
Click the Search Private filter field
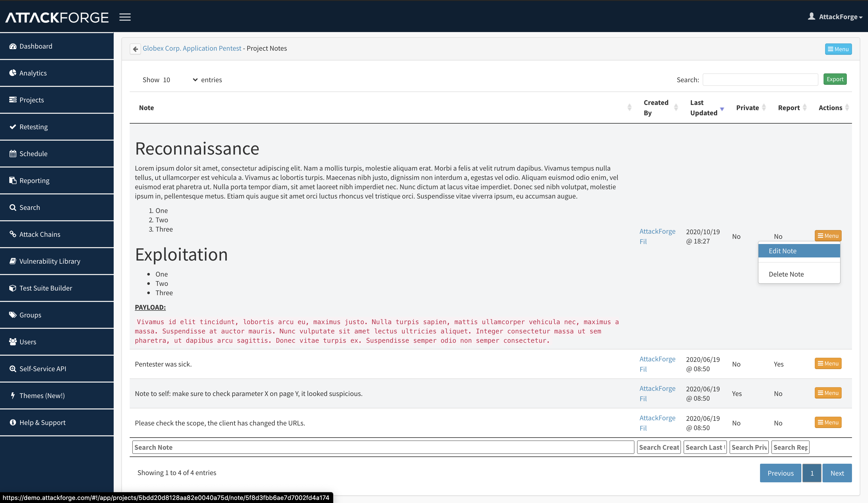pos(749,447)
